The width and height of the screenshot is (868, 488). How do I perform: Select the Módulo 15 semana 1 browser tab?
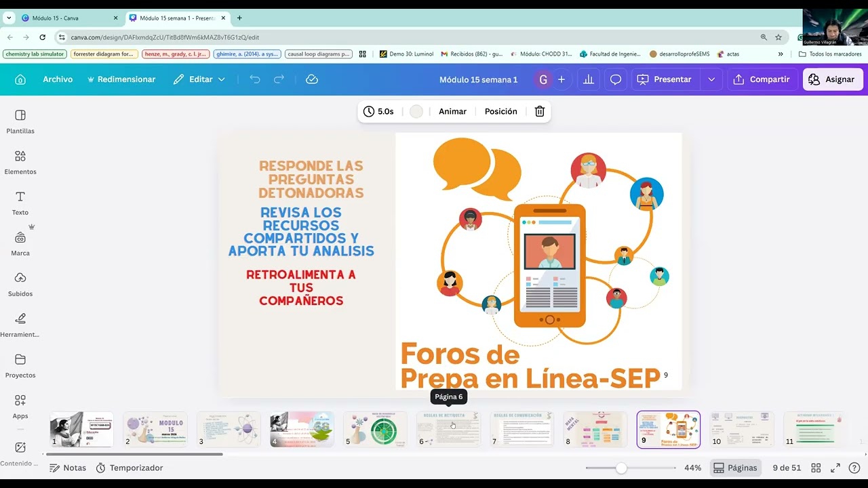click(178, 18)
